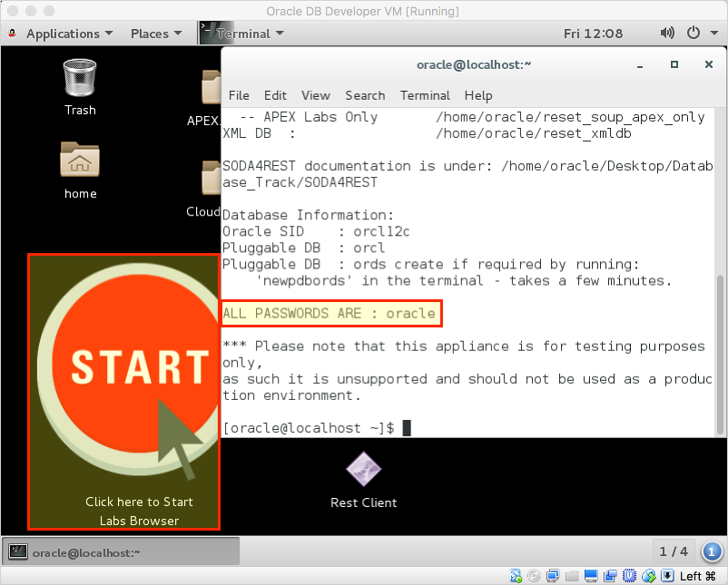The image size is (728, 585).
Task: Open the File menu in terminal window
Action: pyautogui.click(x=239, y=95)
